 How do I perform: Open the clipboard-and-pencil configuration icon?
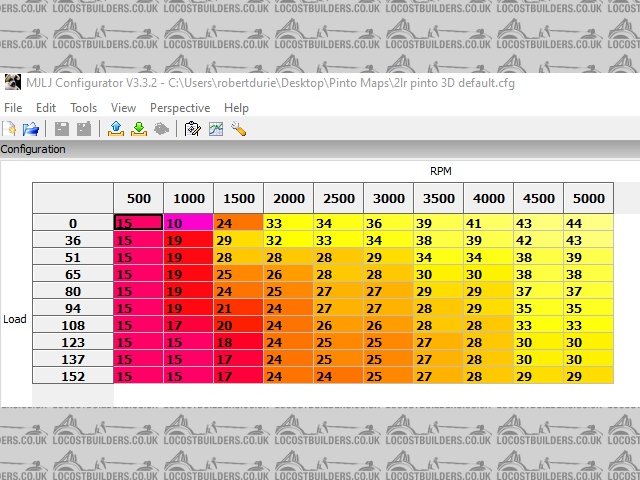[x=193, y=129]
